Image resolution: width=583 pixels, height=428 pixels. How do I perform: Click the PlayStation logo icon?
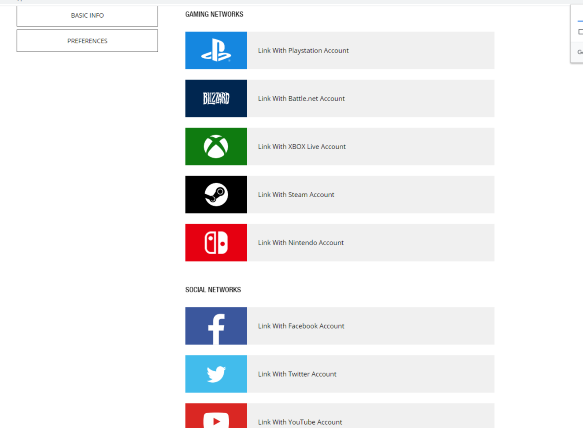pyautogui.click(x=216, y=50)
